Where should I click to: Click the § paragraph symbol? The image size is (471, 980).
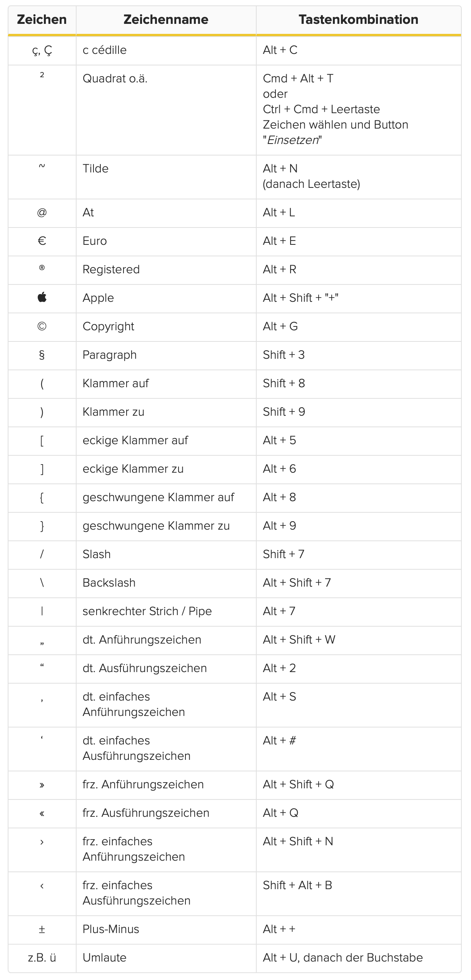tap(42, 355)
